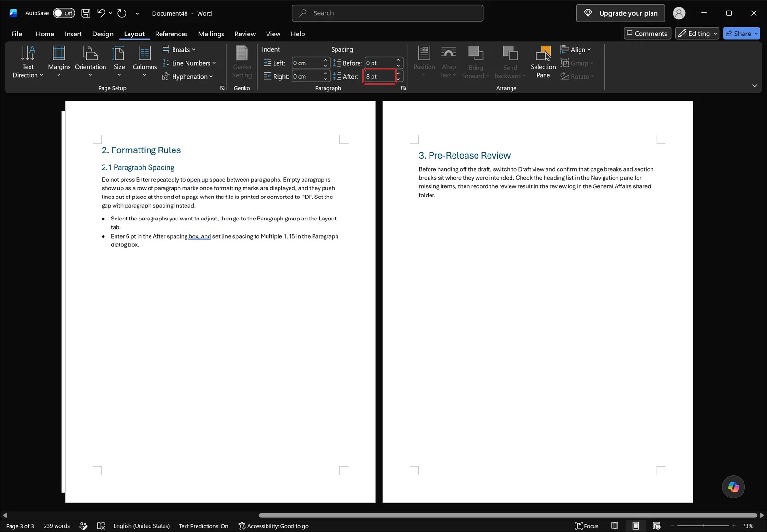Click the Search box

point(387,13)
